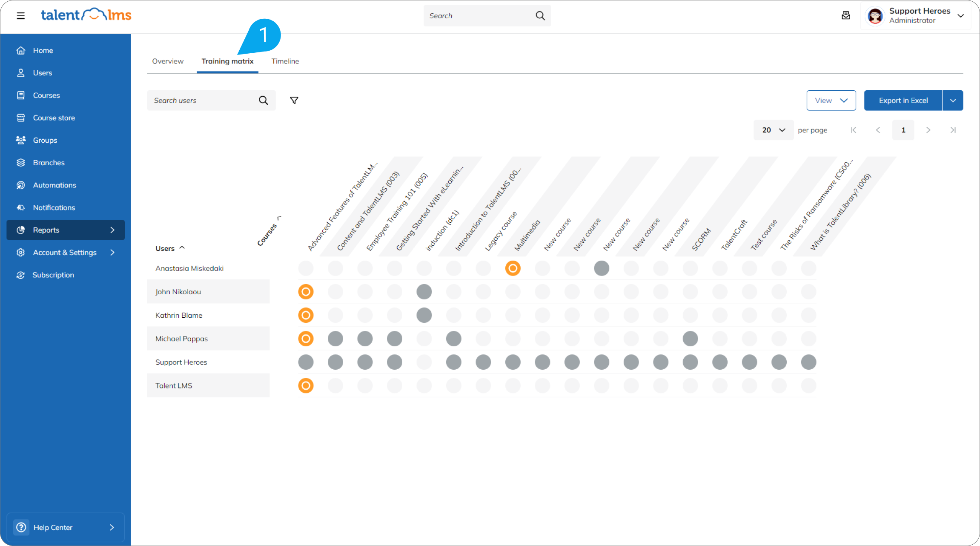Click Support Heroes' dark gray TalentCraft dot
The width and height of the screenshot is (980, 546).
(x=720, y=362)
